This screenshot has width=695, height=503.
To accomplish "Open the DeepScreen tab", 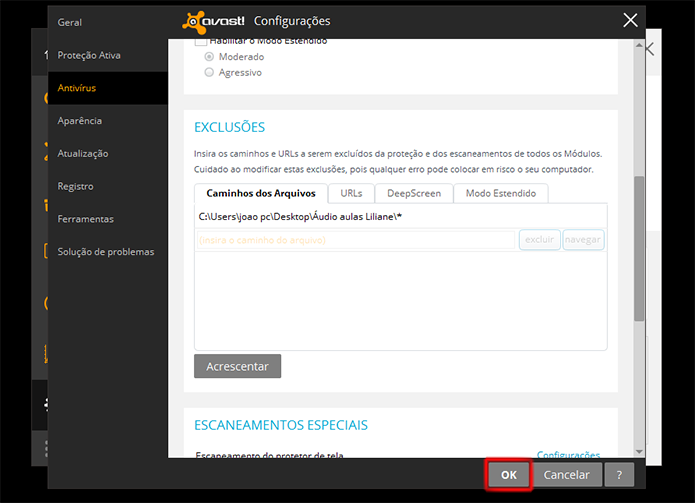I will pyautogui.click(x=414, y=193).
